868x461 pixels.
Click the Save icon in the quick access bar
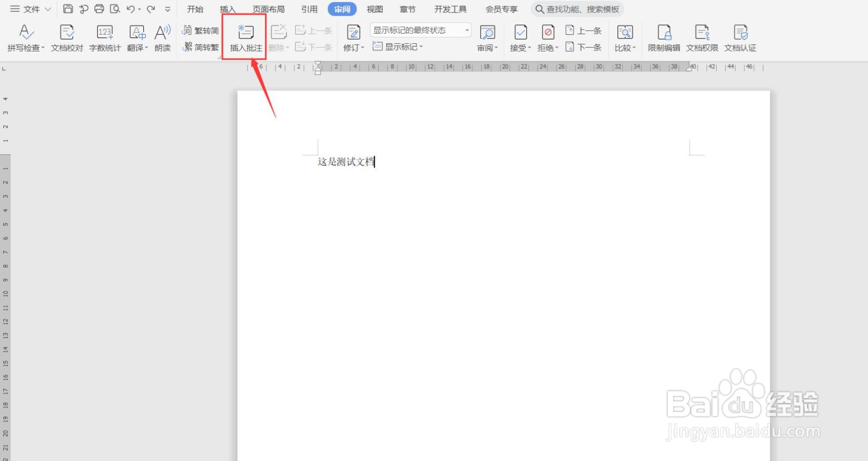pyautogui.click(x=68, y=9)
